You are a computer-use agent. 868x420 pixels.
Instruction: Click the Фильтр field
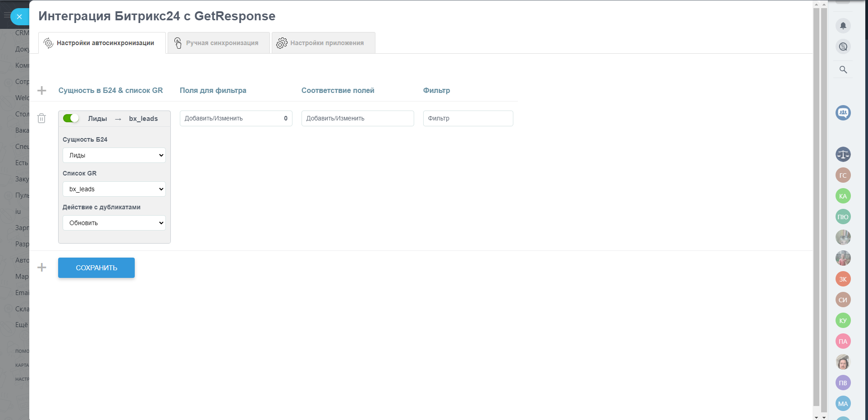pos(468,118)
